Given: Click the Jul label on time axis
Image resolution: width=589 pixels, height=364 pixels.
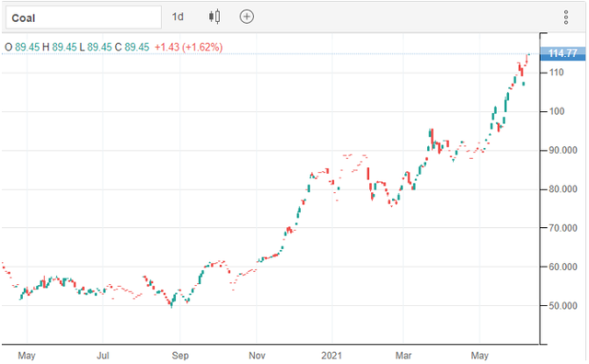Looking at the screenshot, I should tap(103, 355).
